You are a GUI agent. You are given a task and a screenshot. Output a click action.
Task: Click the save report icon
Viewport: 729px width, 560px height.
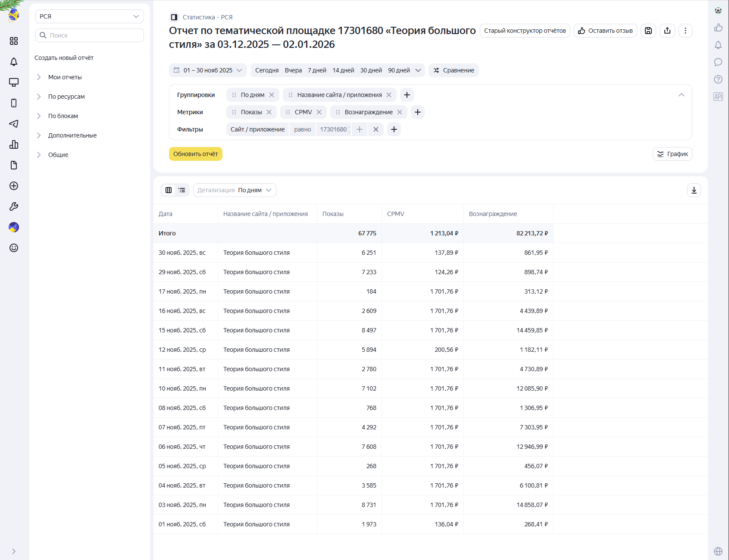click(648, 31)
